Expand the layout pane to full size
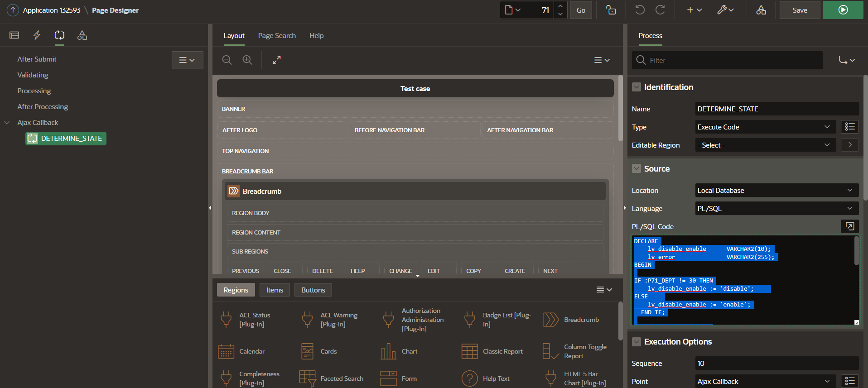The width and height of the screenshot is (868, 388). pos(276,60)
